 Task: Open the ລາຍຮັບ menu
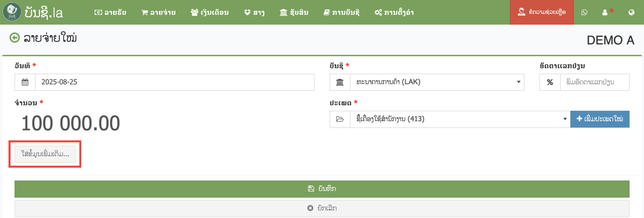(x=110, y=12)
